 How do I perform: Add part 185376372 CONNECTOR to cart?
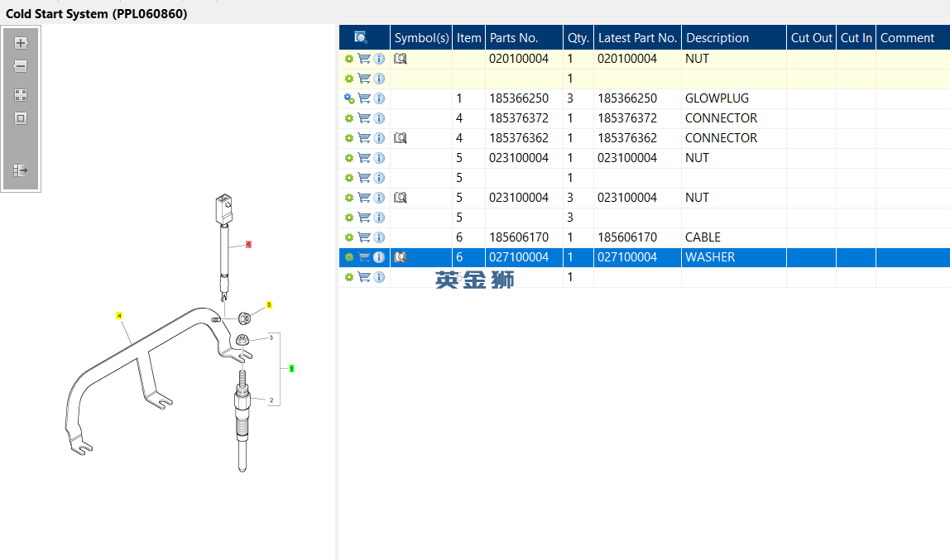tap(364, 118)
